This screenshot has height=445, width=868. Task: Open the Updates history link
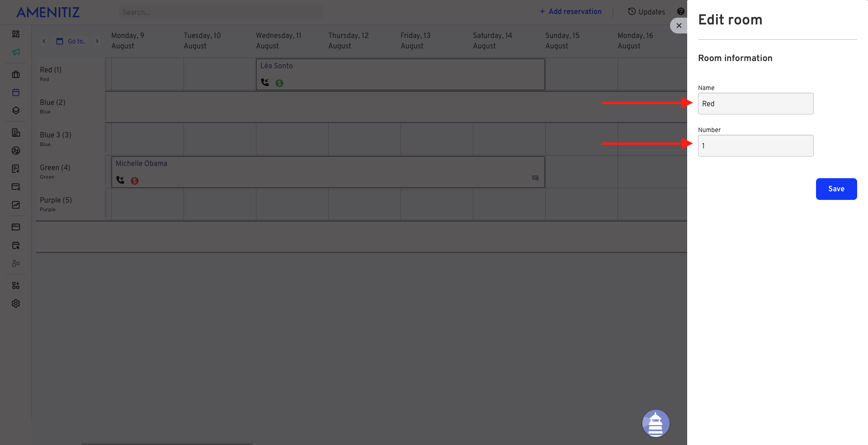pos(646,12)
